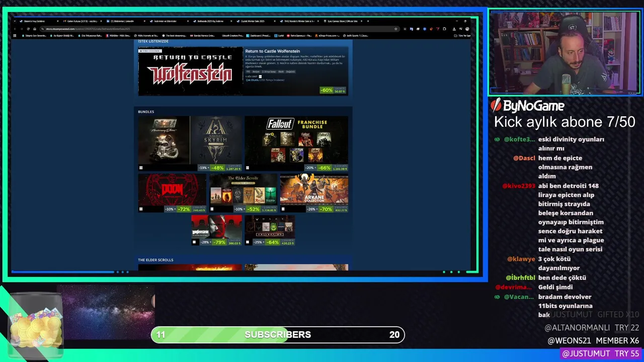Click the FPS tag on Wolfenstein card

[x=248, y=71]
